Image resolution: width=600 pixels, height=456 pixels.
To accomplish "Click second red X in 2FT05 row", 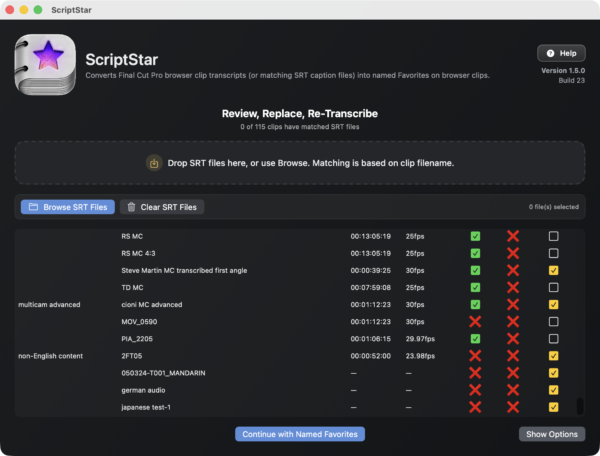I will click(x=513, y=356).
